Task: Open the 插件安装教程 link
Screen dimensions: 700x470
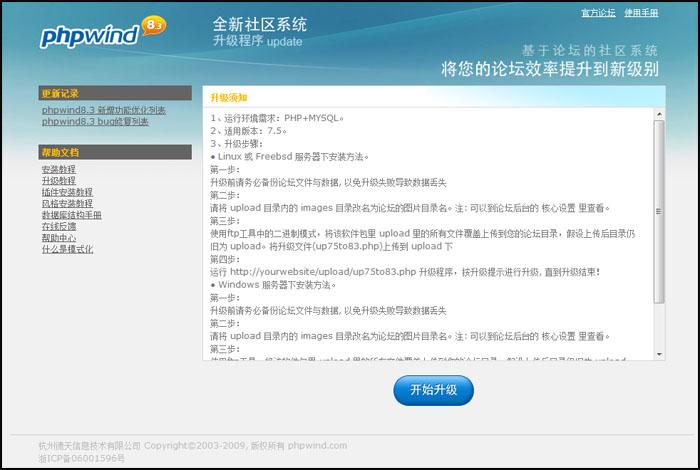Action: 67,192
